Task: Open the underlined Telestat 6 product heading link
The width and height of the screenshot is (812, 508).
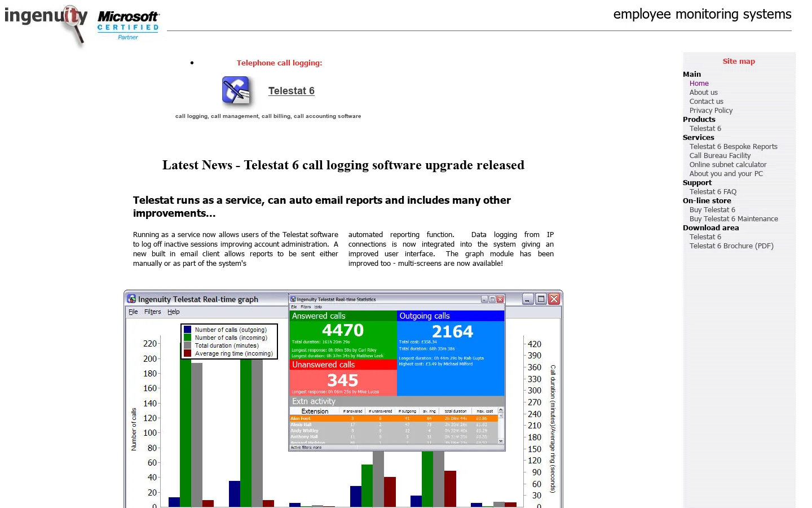Action: (x=291, y=91)
